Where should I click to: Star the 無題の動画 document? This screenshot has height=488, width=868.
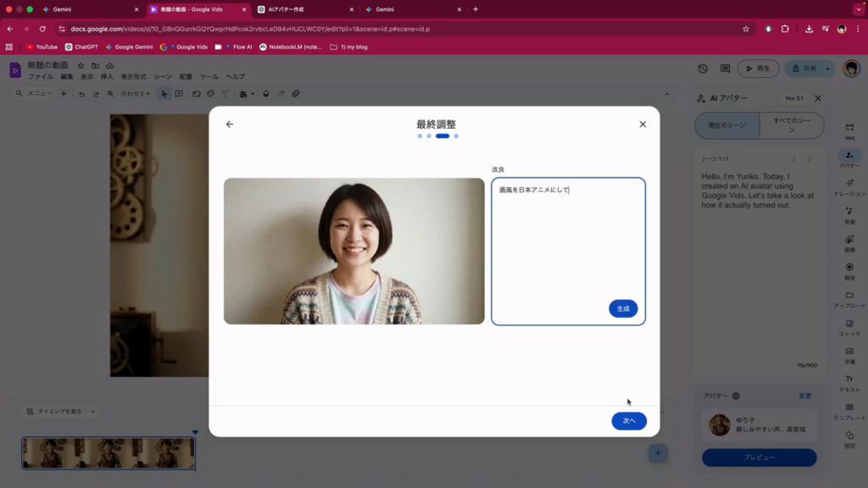click(x=81, y=65)
